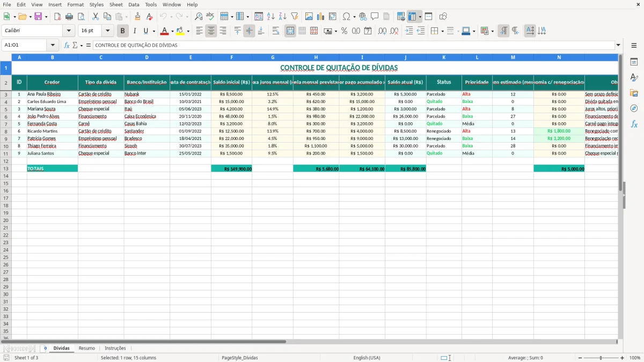The height and width of the screenshot is (362, 644).
Task: Click the Format as Percent icon
Action: click(x=345, y=31)
